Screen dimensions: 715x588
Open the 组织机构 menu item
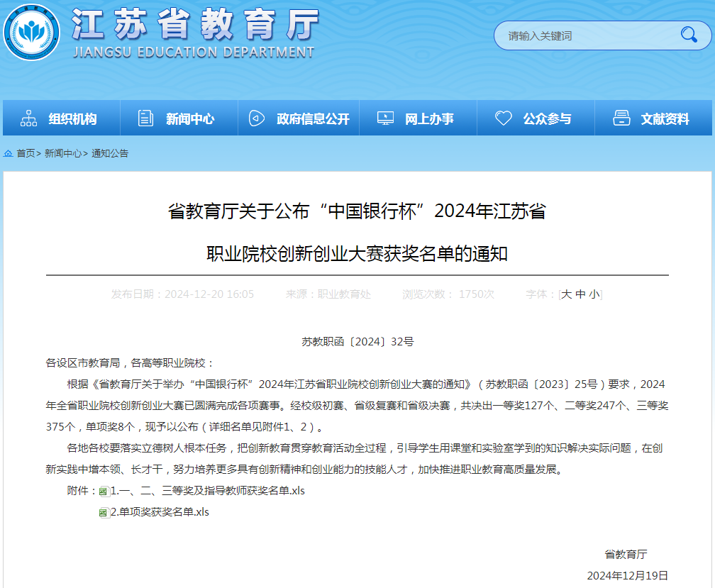tap(72, 119)
